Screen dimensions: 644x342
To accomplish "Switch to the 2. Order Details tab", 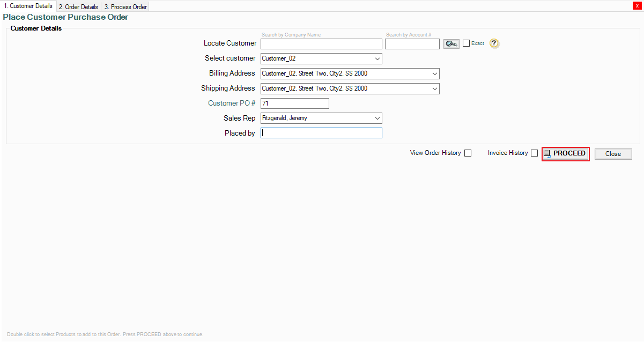I will coord(78,7).
